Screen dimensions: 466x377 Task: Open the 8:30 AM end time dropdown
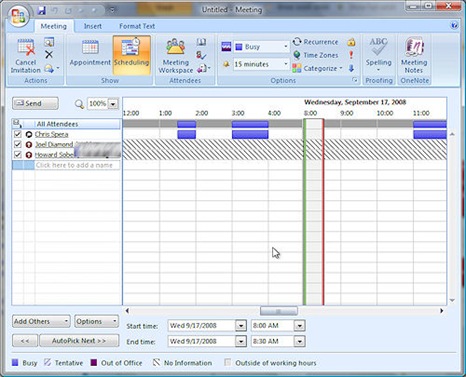click(300, 341)
